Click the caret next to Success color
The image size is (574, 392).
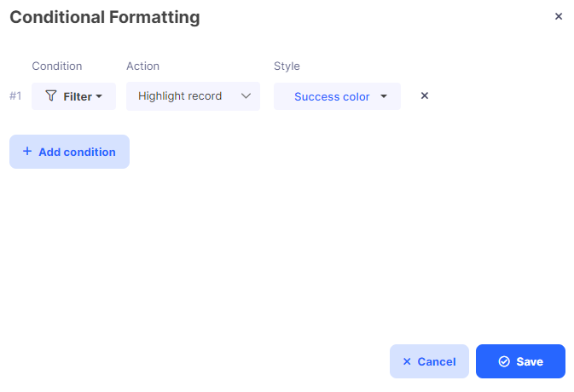(384, 96)
